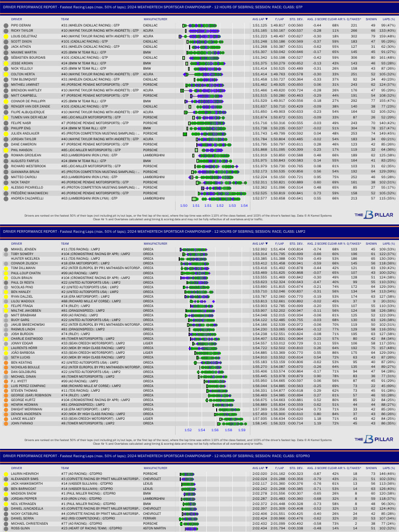This screenshot has height=532, width=399.
Task: Click the yellow circle beside Tom Dillmann
Action: pyautogui.click(x=6, y=269)
